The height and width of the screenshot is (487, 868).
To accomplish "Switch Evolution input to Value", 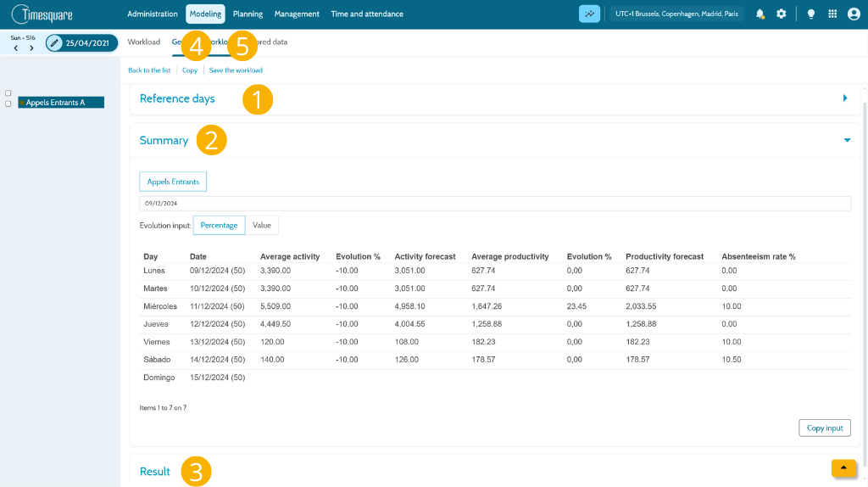I will click(262, 225).
